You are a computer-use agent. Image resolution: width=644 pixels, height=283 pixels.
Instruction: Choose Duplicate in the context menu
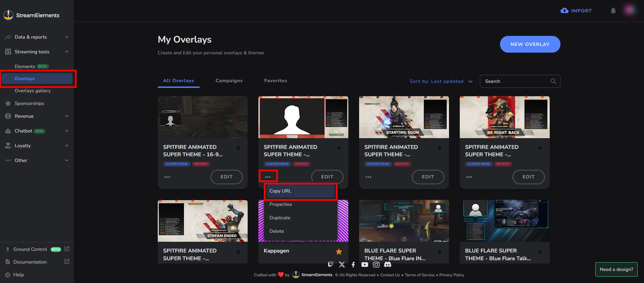tap(300, 218)
